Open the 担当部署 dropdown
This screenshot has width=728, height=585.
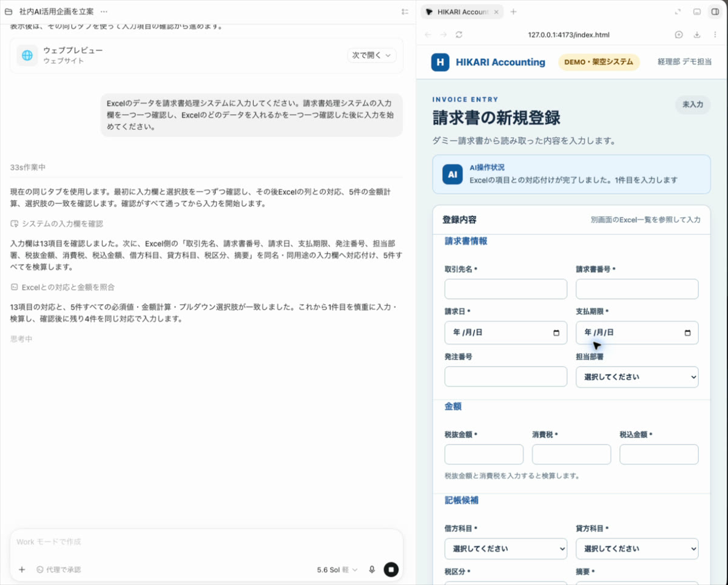point(637,377)
